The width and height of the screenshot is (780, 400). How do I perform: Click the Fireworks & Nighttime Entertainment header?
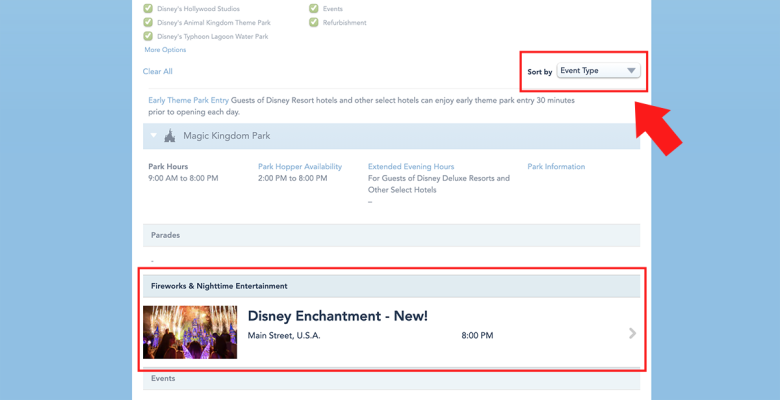click(391, 286)
